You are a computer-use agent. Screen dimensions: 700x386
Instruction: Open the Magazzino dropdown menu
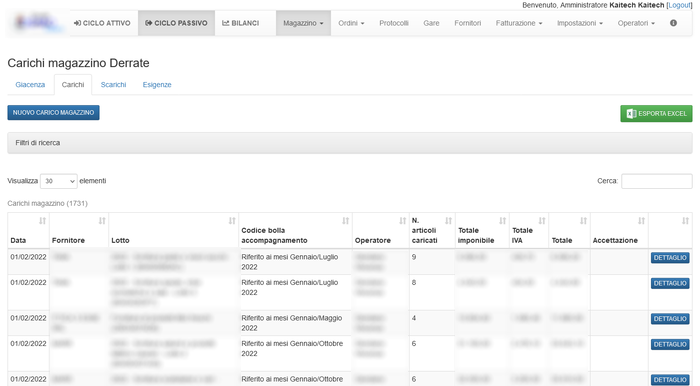[x=303, y=23]
